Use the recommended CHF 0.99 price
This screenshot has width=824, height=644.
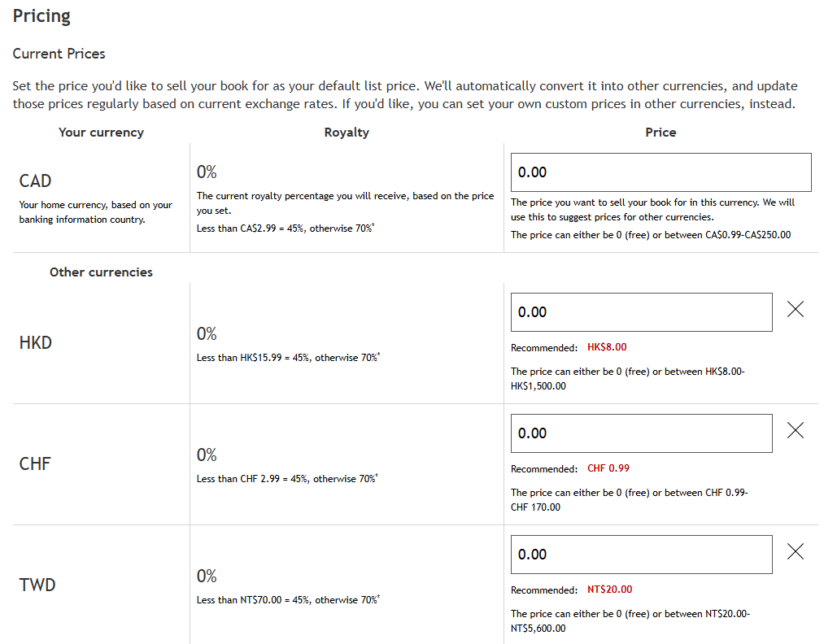(608, 468)
